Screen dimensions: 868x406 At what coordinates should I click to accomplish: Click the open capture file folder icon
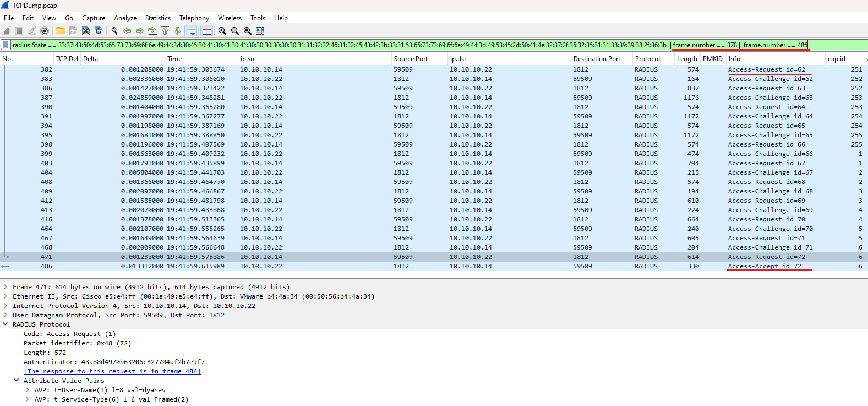(60, 31)
